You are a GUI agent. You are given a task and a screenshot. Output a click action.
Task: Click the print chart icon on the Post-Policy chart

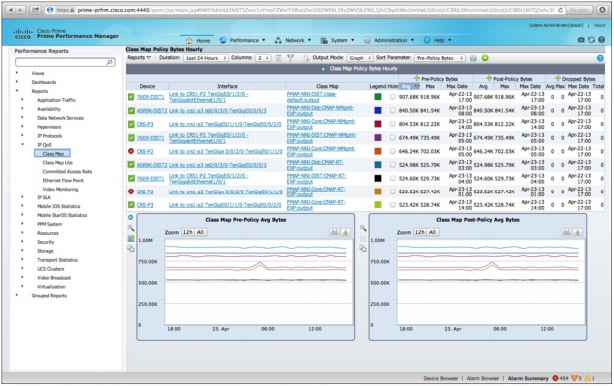click(567, 232)
